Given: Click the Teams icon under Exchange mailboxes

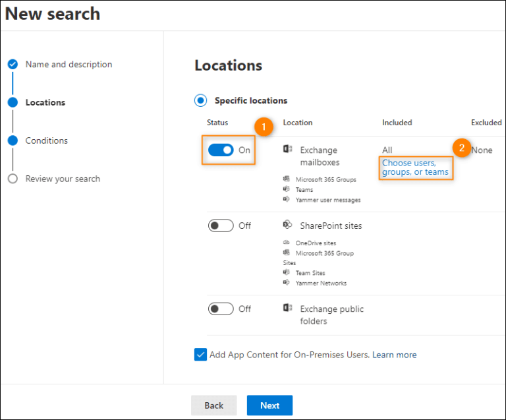Looking at the screenshot, I should (x=287, y=189).
